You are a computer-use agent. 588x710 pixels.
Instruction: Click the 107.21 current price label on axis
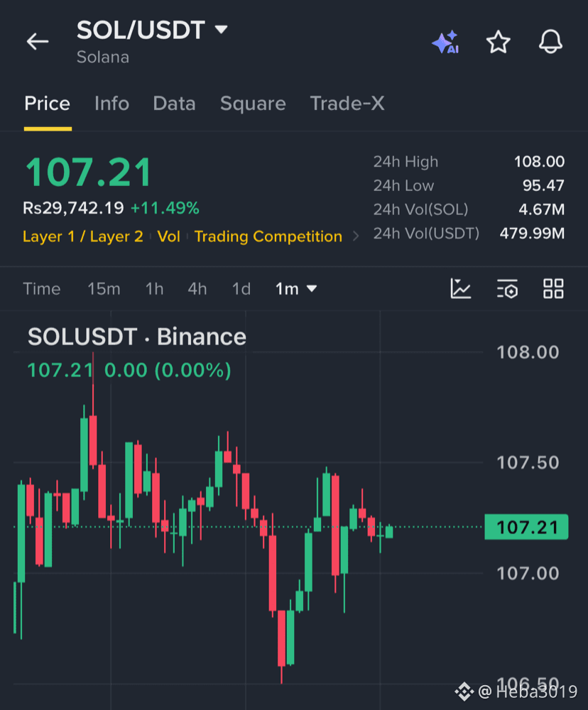click(526, 527)
